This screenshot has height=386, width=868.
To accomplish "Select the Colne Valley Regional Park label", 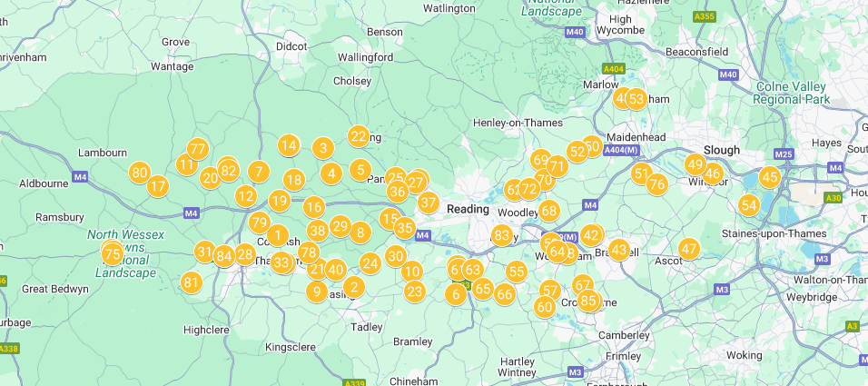I will [x=792, y=93].
